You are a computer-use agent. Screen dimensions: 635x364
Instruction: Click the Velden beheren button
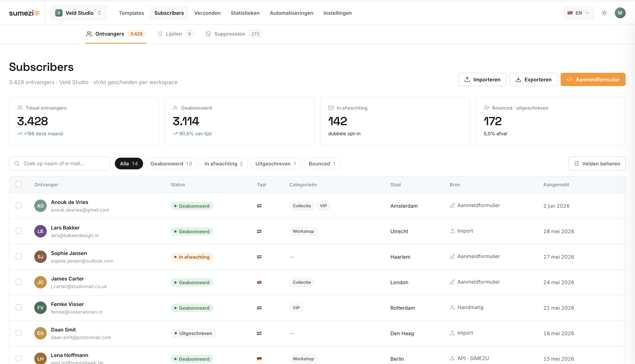pyautogui.click(x=597, y=164)
